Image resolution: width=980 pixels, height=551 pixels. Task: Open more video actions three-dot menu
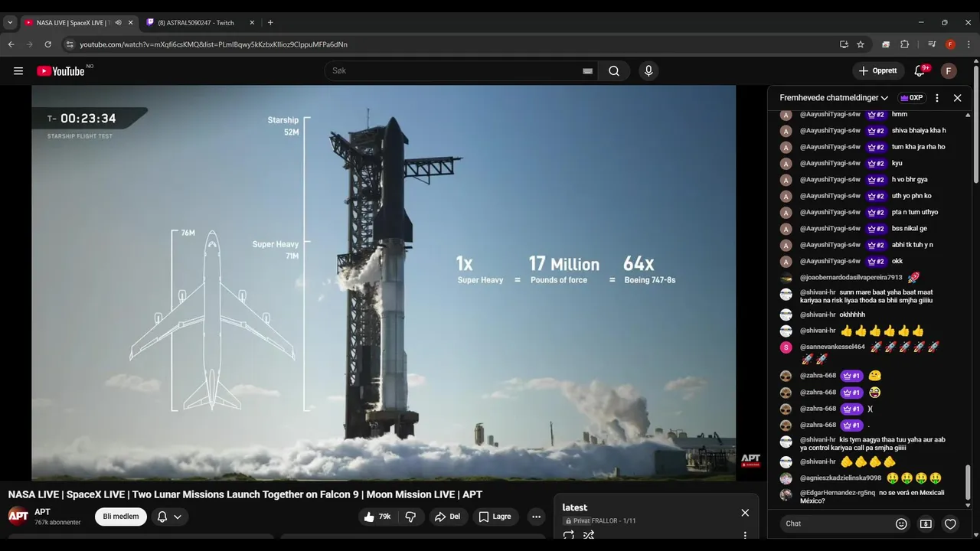[536, 517]
